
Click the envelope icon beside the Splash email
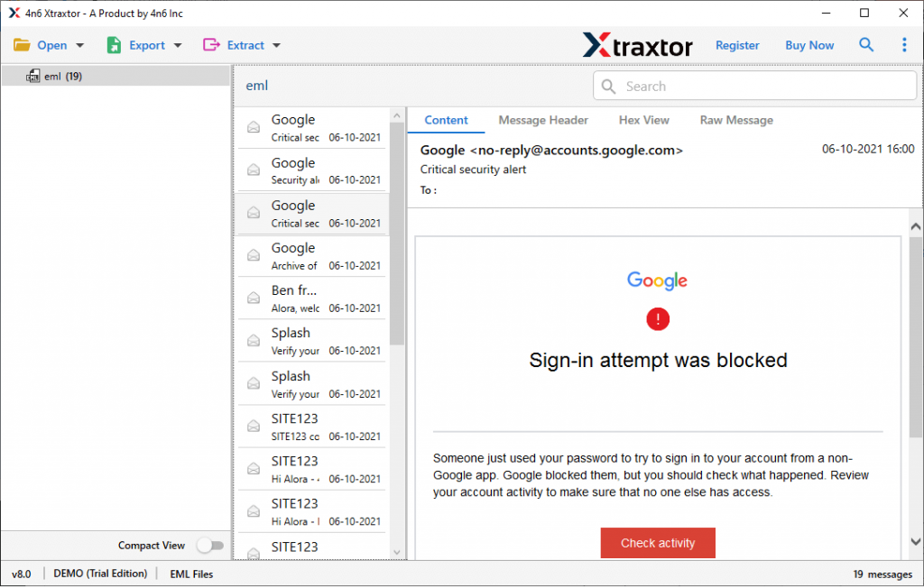(254, 341)
